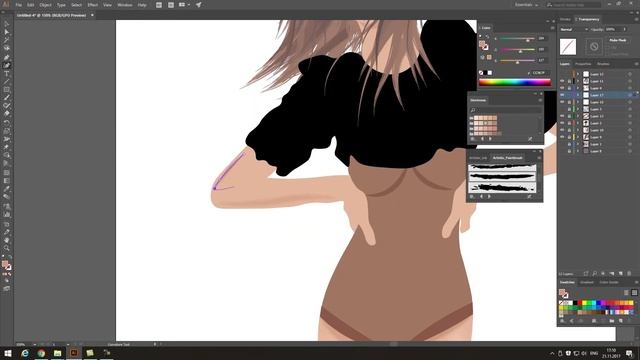Select the highlighted Curvature tool
The width and height of the screenshot is (640, 360).
click(x=7, y=65)
